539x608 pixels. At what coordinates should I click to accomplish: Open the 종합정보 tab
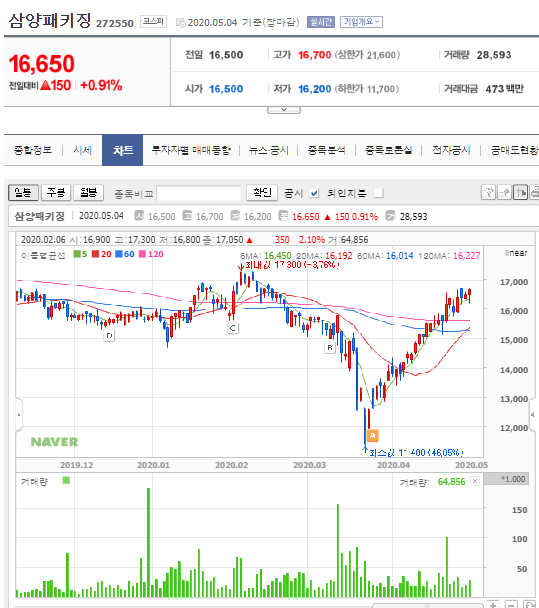point(33,150)
